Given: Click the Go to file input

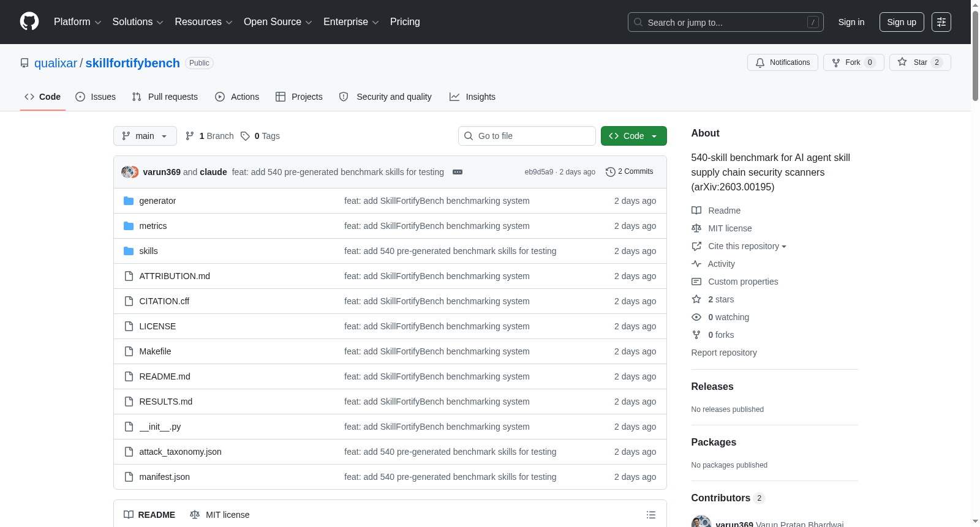Looking at the screenshot, I should pos(527,136).
